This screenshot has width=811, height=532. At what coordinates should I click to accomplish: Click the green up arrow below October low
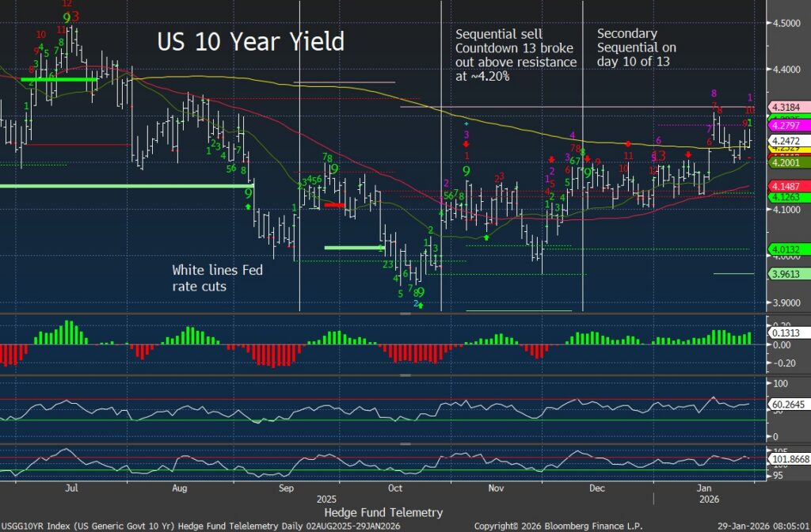tap(421, 305)
